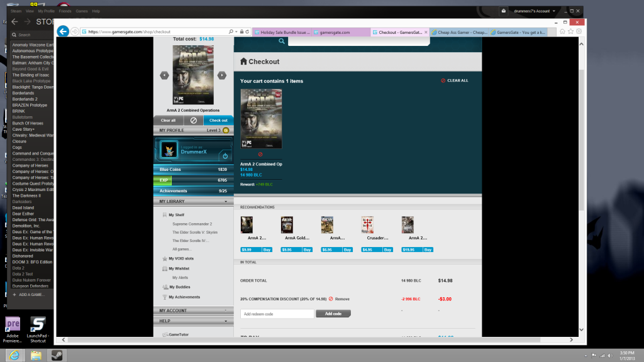
Task: Show next item in cart carousel
Action: (x=222, y=75)
